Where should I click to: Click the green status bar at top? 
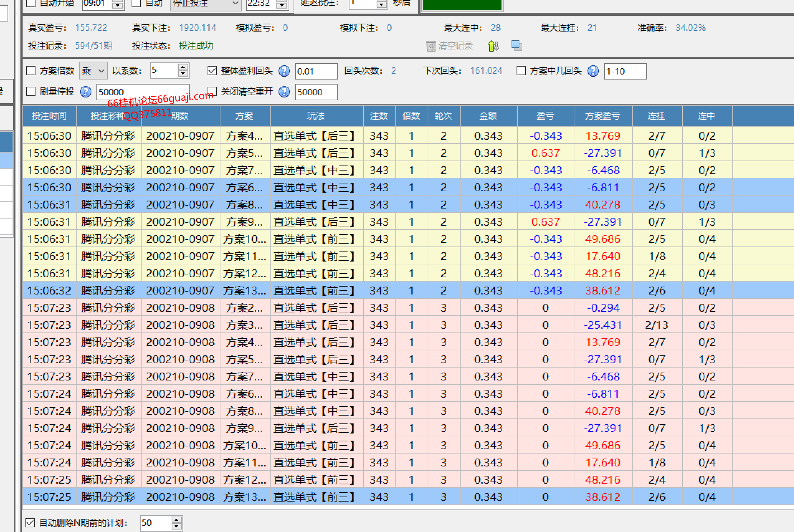[x=462, y=5]
